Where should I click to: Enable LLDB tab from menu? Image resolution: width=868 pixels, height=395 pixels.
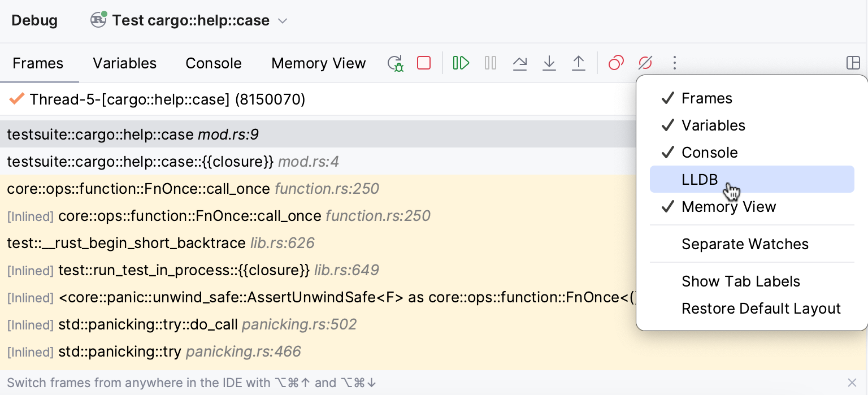700,180
